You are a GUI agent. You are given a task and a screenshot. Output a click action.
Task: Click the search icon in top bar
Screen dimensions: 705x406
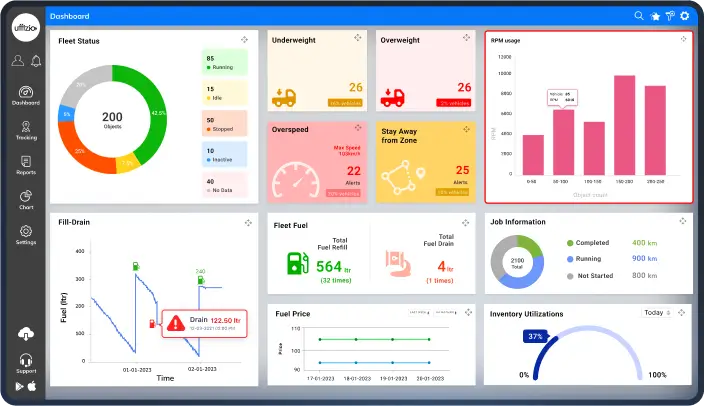point(639,16)
